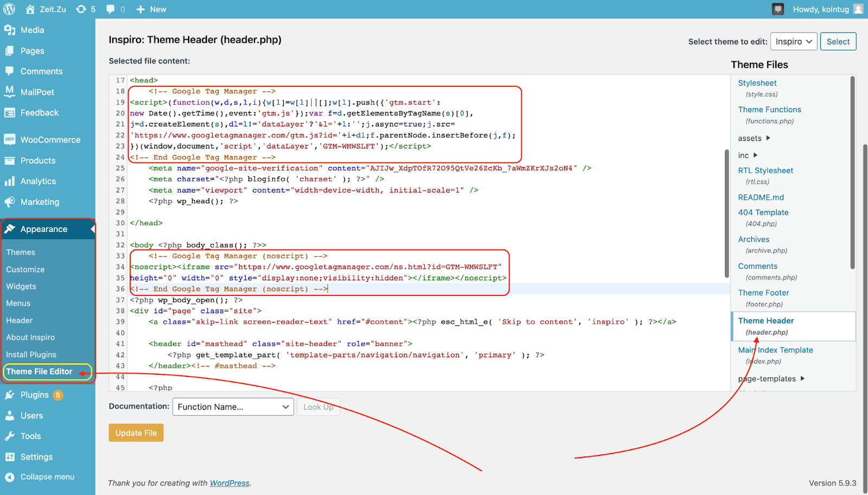
Task: Open the Theme Header file
Action: [766, 321]
